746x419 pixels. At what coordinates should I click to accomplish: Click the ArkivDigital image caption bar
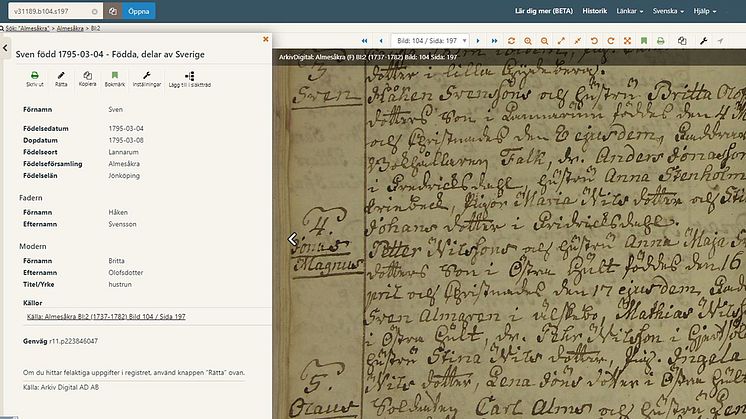509,57
